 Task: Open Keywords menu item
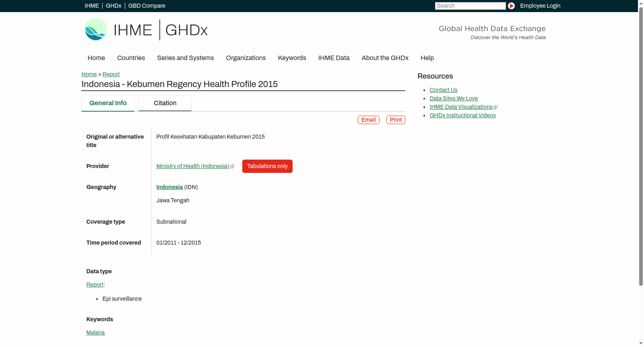[292, 58]
